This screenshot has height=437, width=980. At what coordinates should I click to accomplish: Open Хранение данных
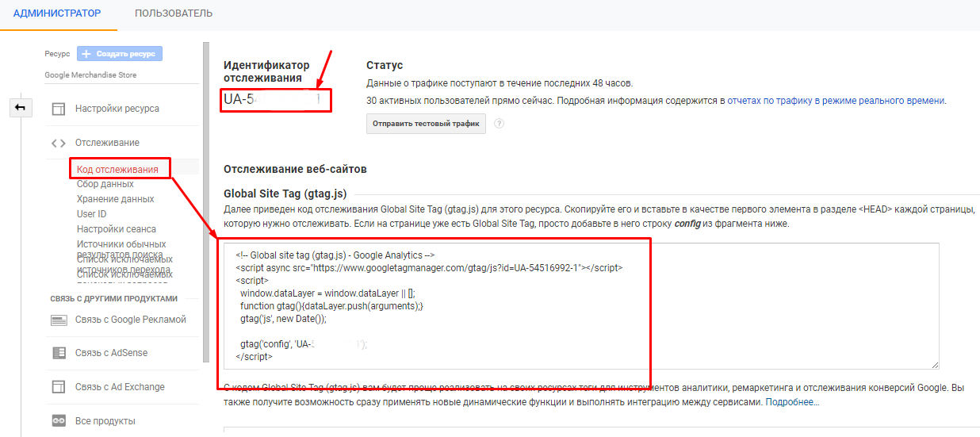[x=115, y=199]
